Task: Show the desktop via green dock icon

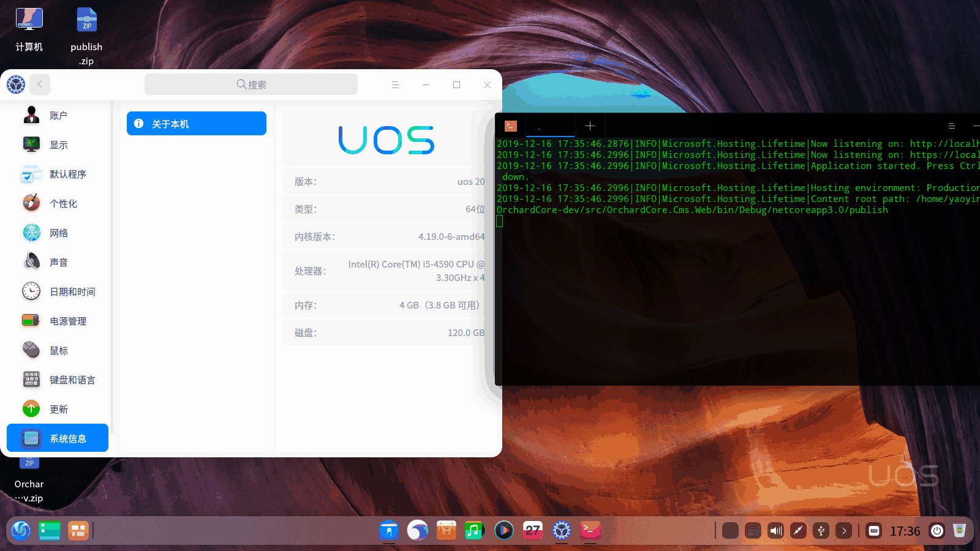Action: click(50, 530)
